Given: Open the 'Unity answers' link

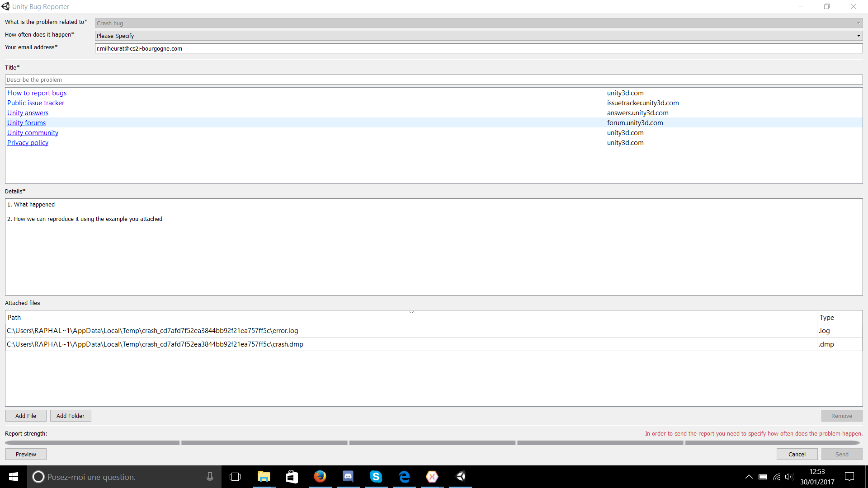Looking at the screenshot, I should (28, 113).
